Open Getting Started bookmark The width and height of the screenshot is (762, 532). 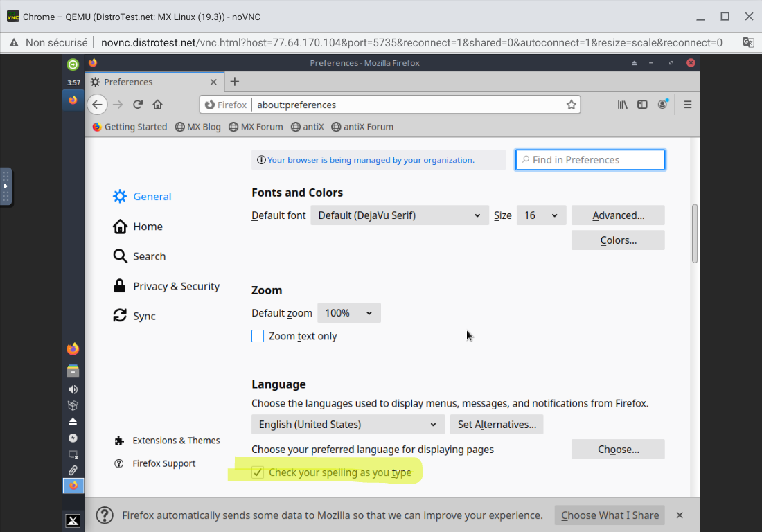coord(130,127)
